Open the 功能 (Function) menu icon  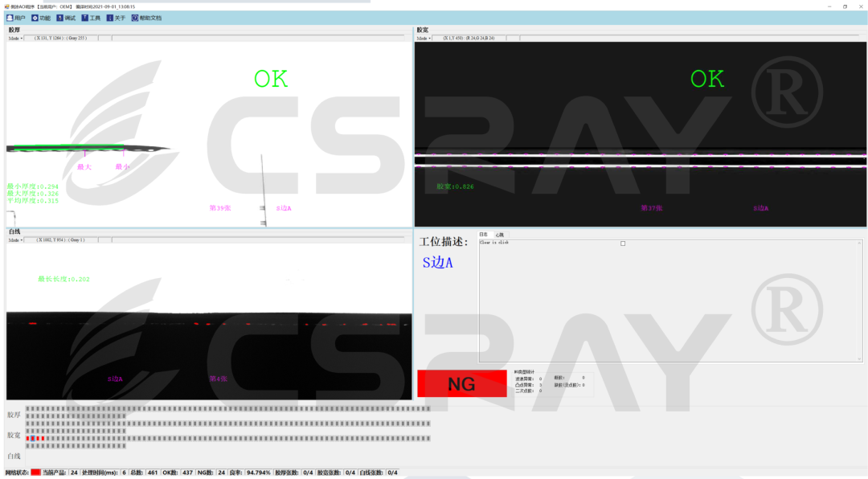pyautogui.click(x=35, y=18)
